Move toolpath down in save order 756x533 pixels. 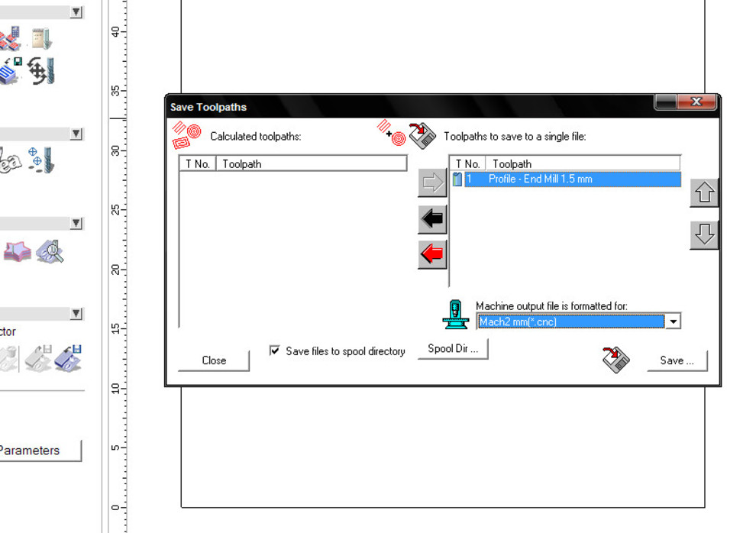(704, 234)
